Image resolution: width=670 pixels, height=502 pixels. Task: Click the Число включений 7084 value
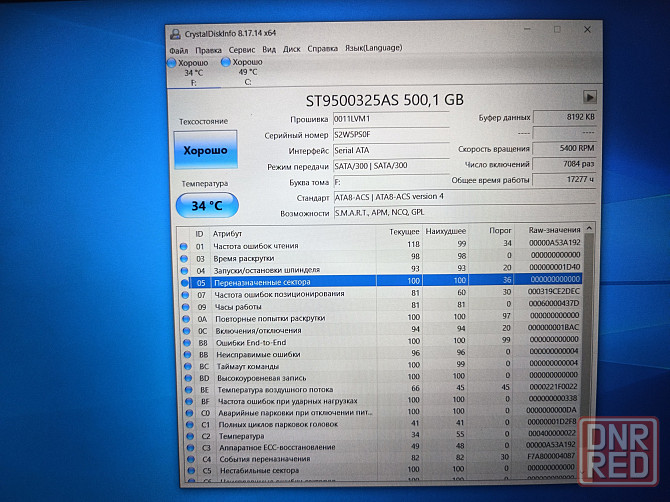[x=564, y=164]
